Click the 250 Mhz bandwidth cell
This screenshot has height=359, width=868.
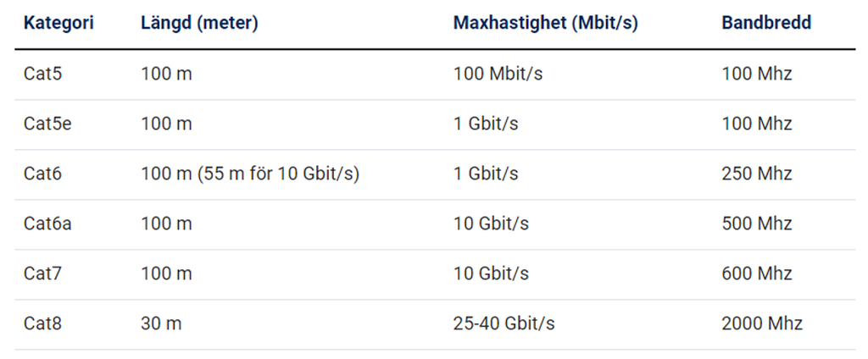757,174
